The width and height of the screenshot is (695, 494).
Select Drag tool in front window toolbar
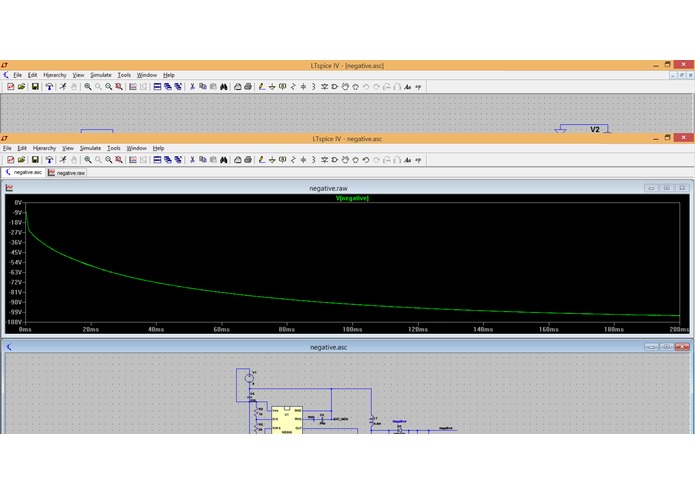(355, 160)
